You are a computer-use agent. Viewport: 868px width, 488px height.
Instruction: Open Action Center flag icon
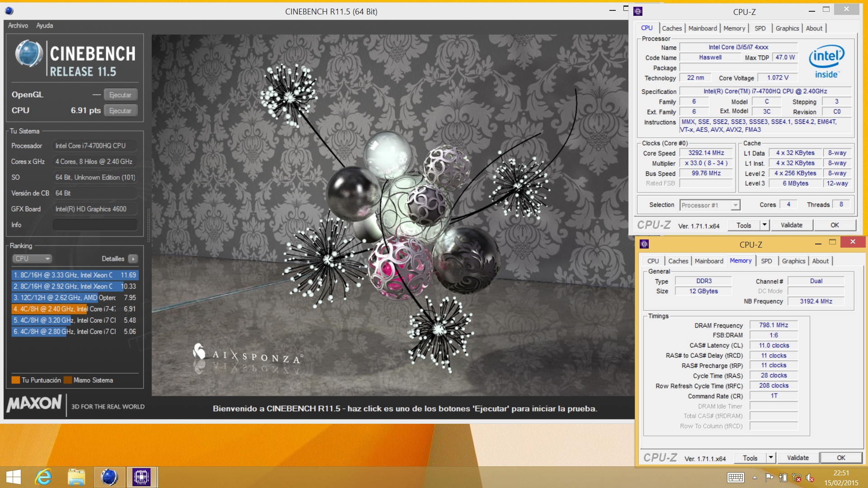(x=769, y=477)
